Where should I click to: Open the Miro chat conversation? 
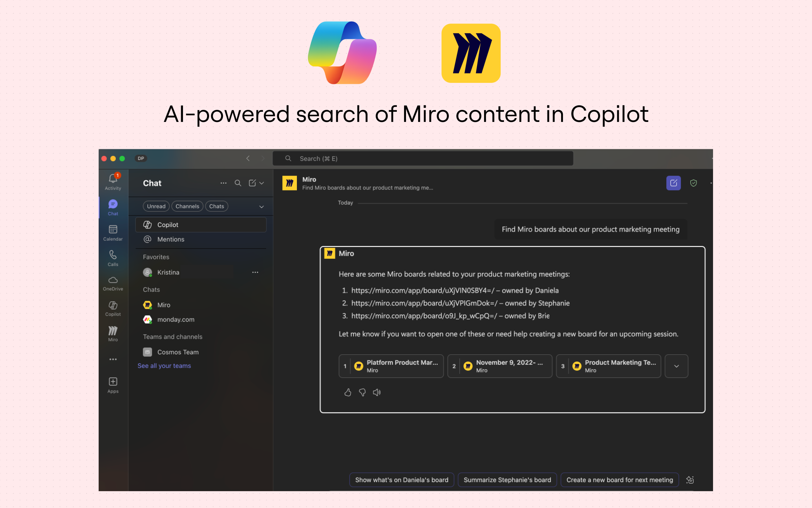click(201, 305)
